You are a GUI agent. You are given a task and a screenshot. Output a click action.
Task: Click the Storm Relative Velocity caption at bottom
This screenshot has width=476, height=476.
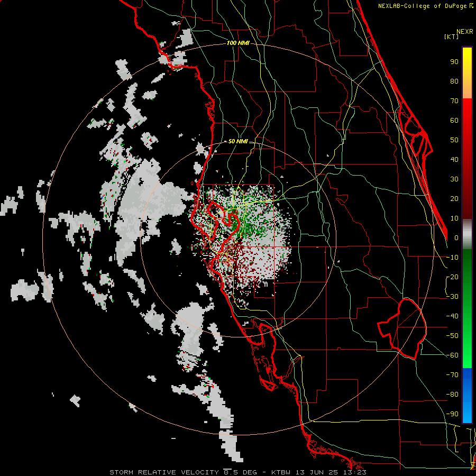click(x=237, y=472)
